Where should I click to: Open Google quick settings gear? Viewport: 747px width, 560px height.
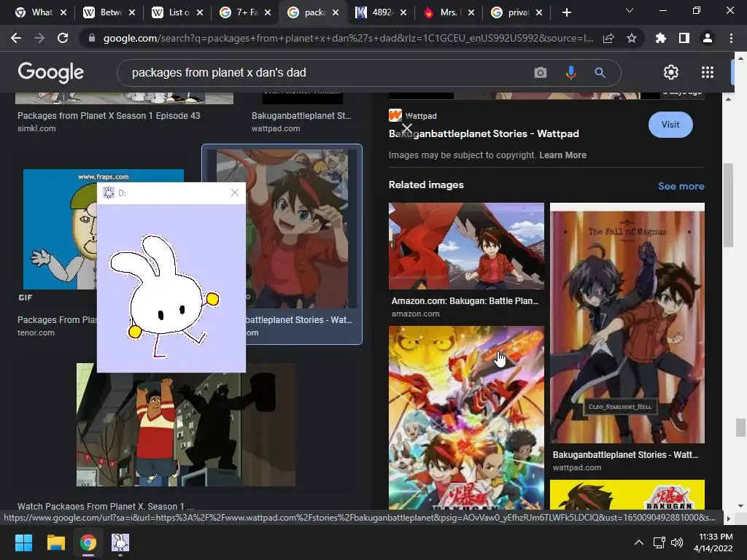(671, 72)
